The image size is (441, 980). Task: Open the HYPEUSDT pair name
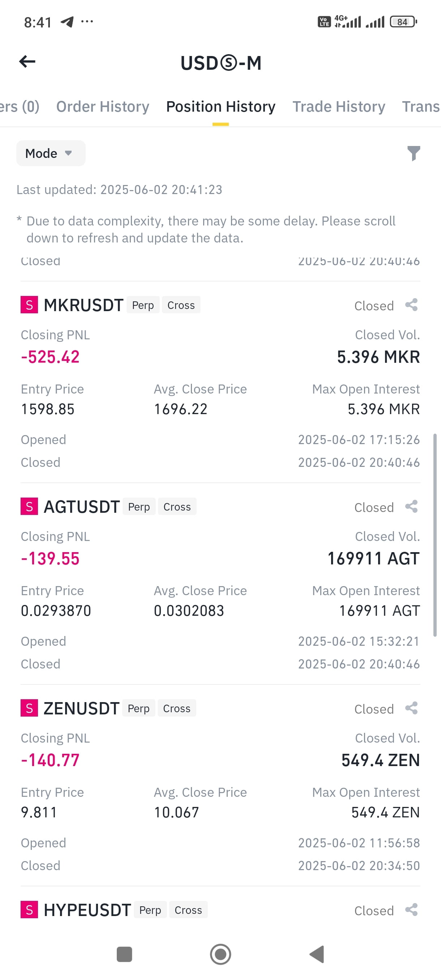(87, 910)
